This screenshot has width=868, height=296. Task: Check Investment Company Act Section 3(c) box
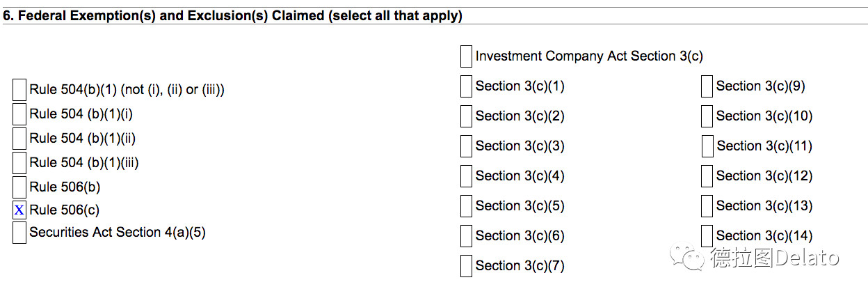466,56
